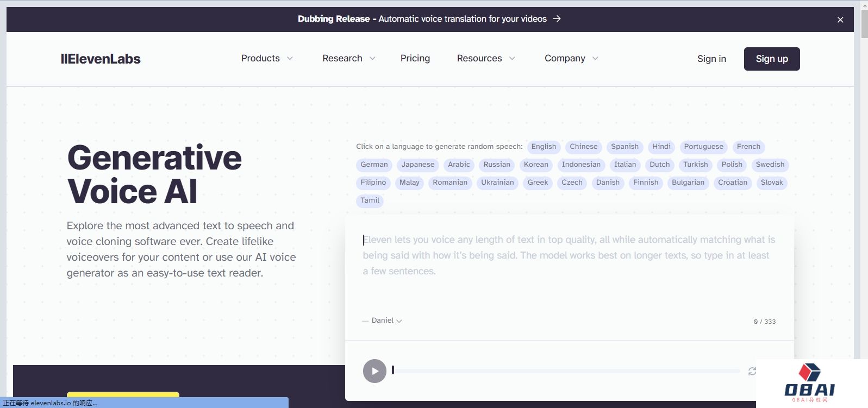Select the Danish language chip
This screenshot has height=408, width=868.
point(608,183)
